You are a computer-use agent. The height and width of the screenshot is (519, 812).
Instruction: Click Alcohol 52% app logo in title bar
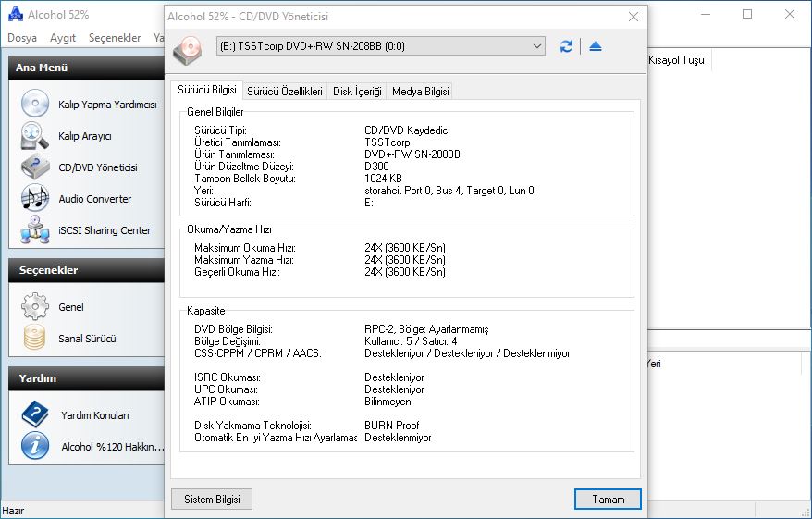pos(16,15)
